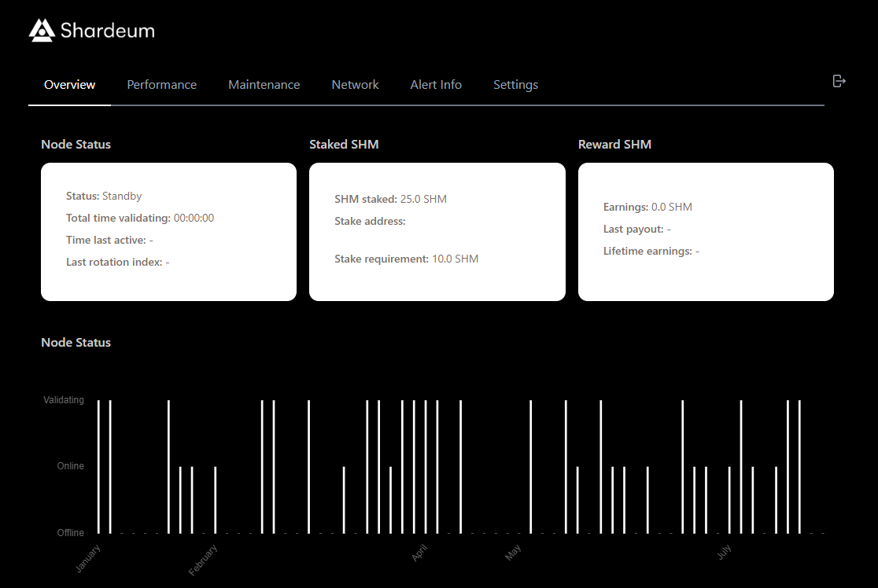Click the April label on chart axis
Image resolution: width=878 pixels, height=588 pixels.
tap(419, 553)
